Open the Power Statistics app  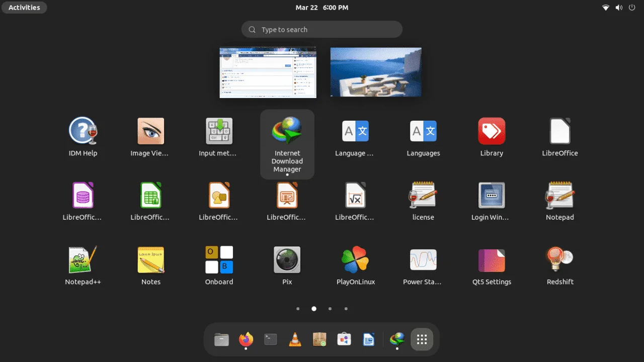(x=423, y=266)
